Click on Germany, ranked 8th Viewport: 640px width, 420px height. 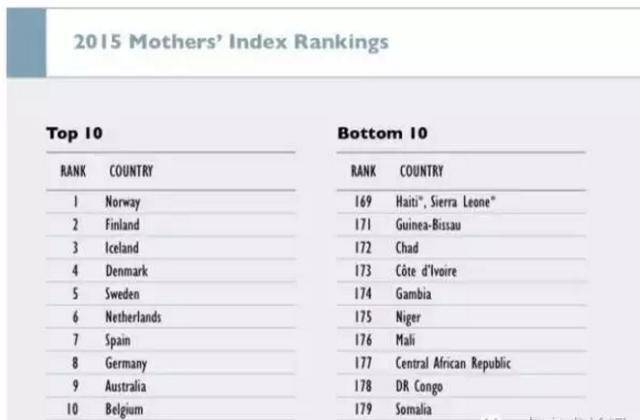[126, 363]
